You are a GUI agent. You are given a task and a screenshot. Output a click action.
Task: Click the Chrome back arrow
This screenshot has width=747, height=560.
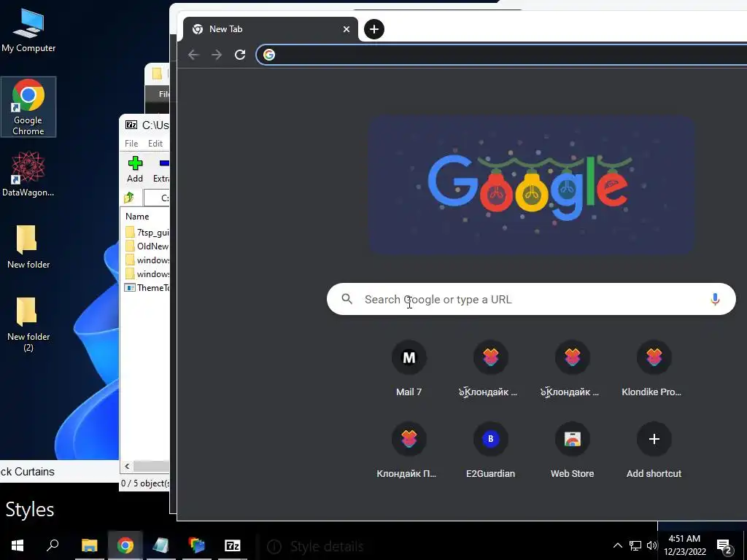coord(193,55)
